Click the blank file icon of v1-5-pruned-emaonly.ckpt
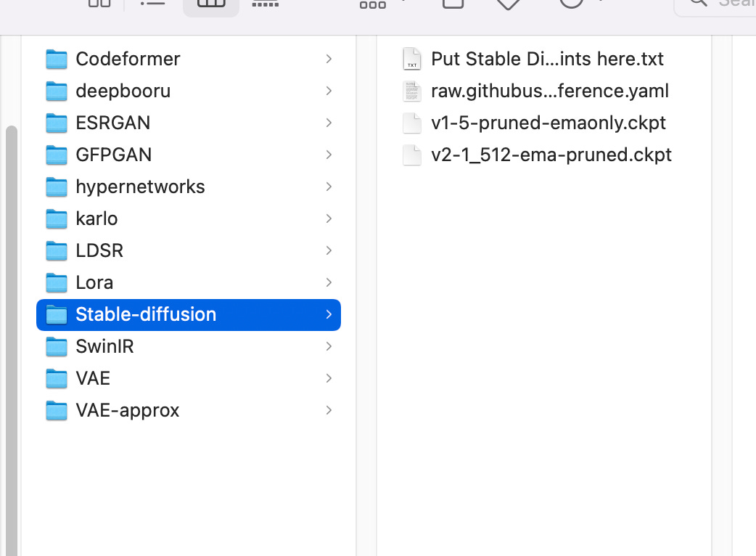 [412, 123]
